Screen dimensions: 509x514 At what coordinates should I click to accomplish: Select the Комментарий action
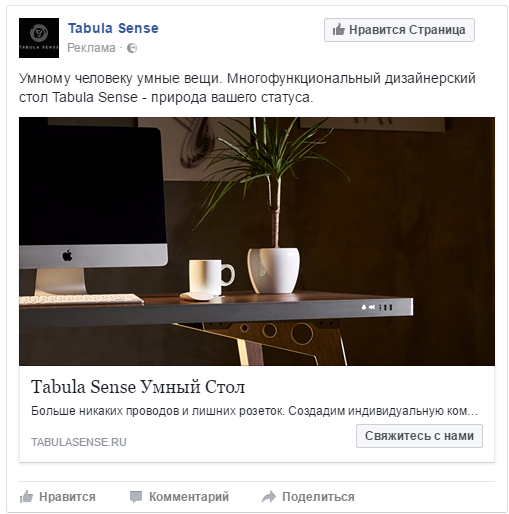coord(179,497)
